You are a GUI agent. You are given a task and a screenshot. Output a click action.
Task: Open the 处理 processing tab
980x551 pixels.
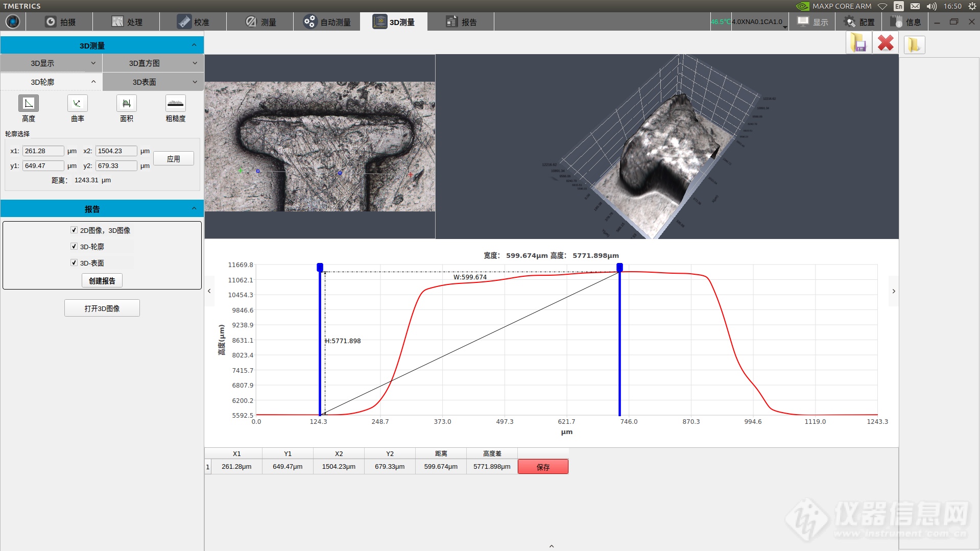click(x=127, y=22)
